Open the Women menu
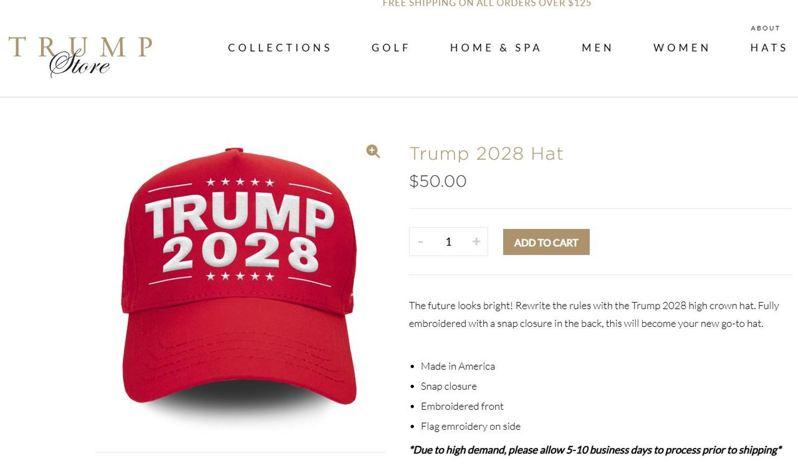798x466 pixels. point(681,48)
